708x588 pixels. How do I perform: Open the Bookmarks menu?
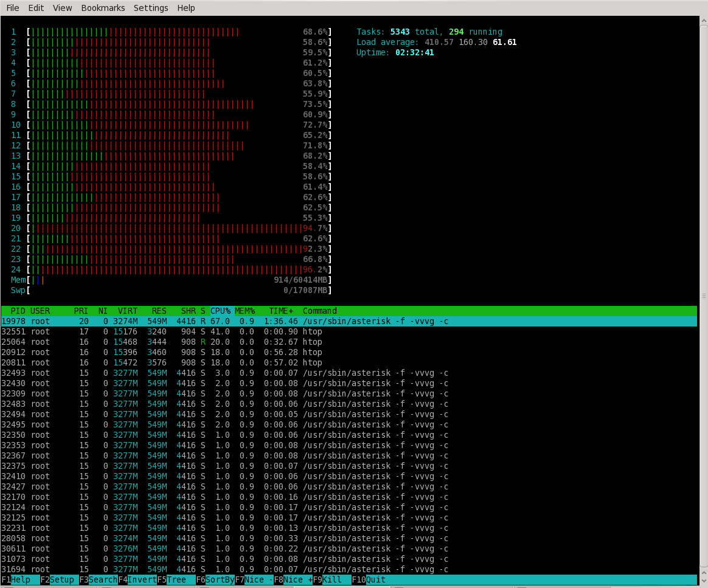click(103, 8)
